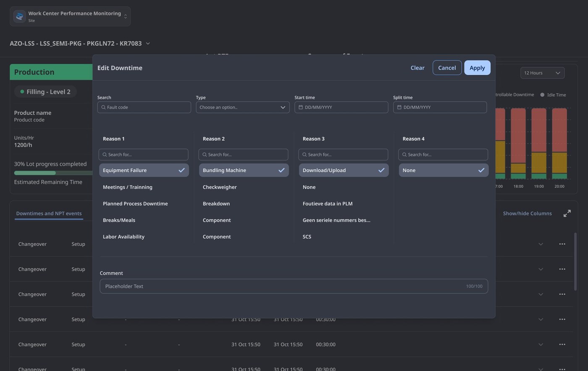Click the Filling - Level 2 status chip
This screenshot has width=588, height=371.
(x=45, y=92)
